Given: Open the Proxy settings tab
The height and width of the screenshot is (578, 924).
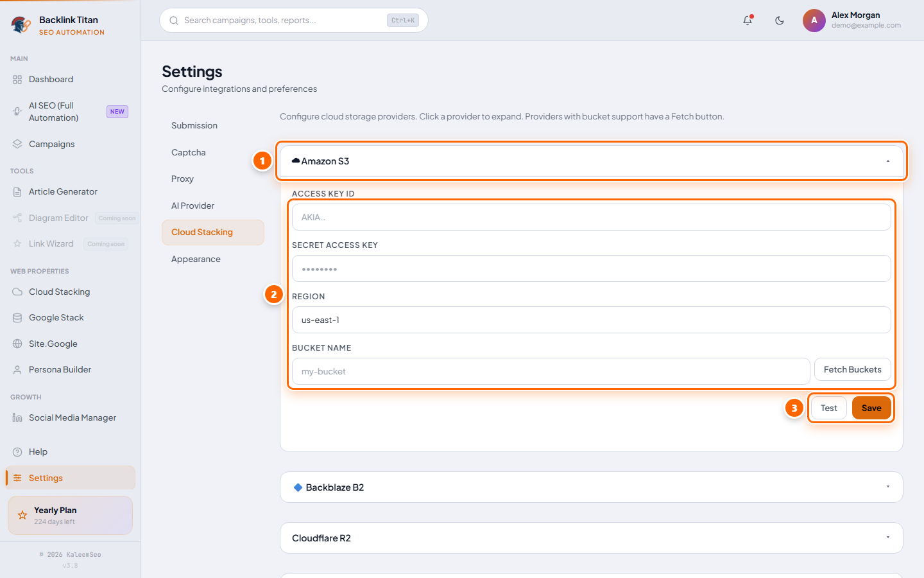Looking at the screenshot, I should (213, 179).
